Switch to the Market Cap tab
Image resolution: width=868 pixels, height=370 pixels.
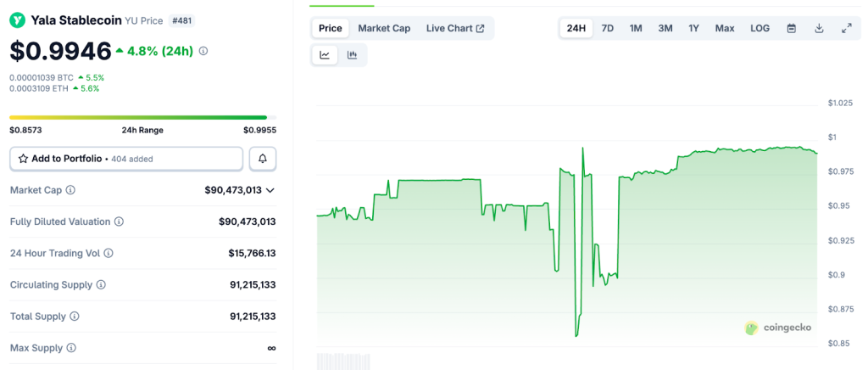coord(384,28)
